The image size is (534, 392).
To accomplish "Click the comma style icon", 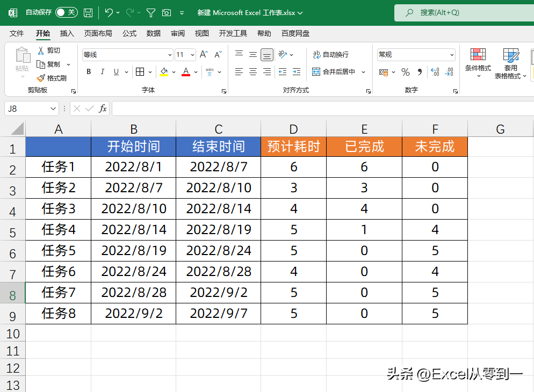I will [x=420, y=72].
